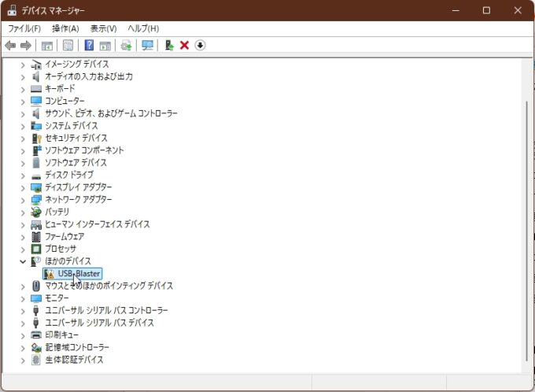535x392 pixels.
Task: Click the red X Uninstall device icon
Action: (x=185, y=45)
